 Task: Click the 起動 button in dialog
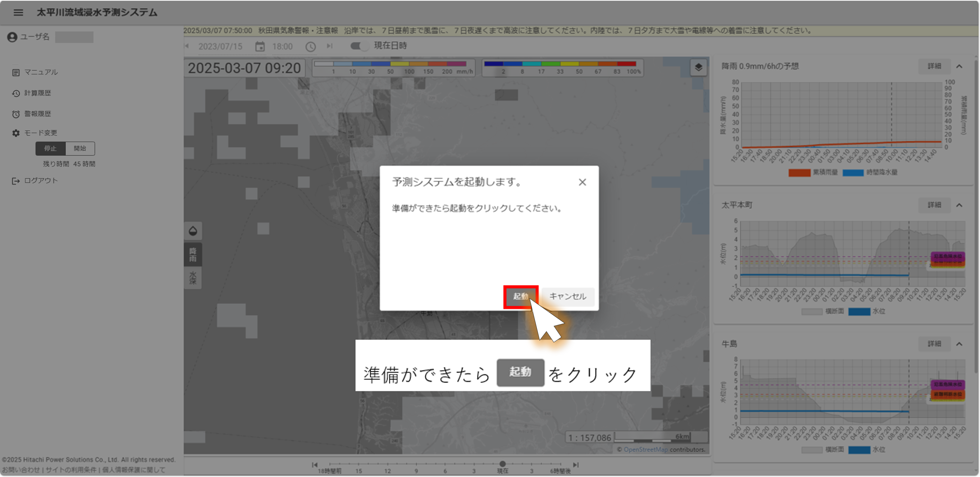[520, 297]
